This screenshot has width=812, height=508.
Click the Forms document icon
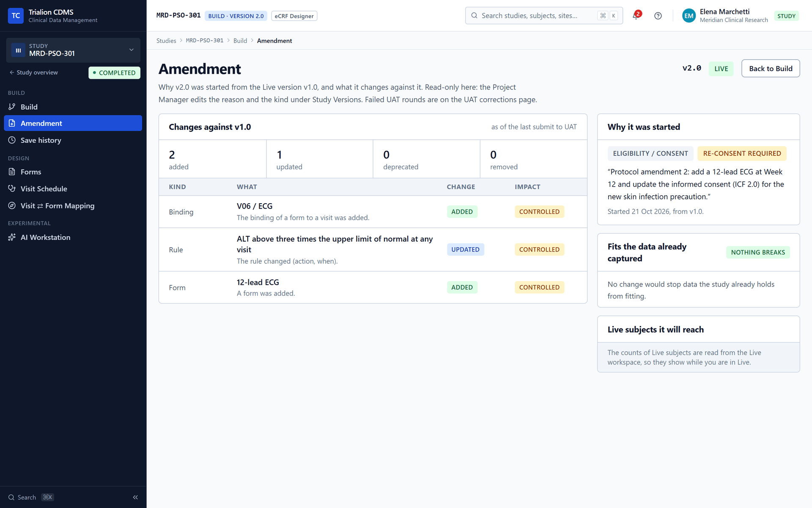click(12, 172)
